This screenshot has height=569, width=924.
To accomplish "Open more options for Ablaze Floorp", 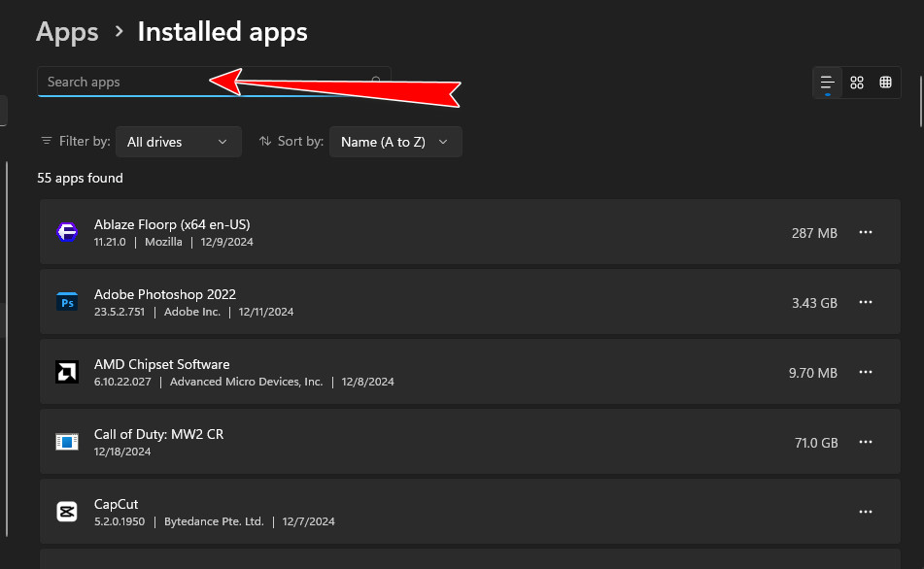I will point(866,232).
